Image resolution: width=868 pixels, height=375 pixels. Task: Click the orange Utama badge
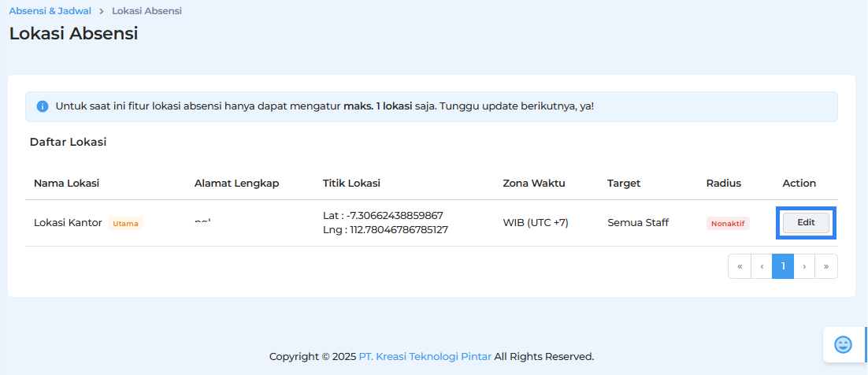[126, 224]
